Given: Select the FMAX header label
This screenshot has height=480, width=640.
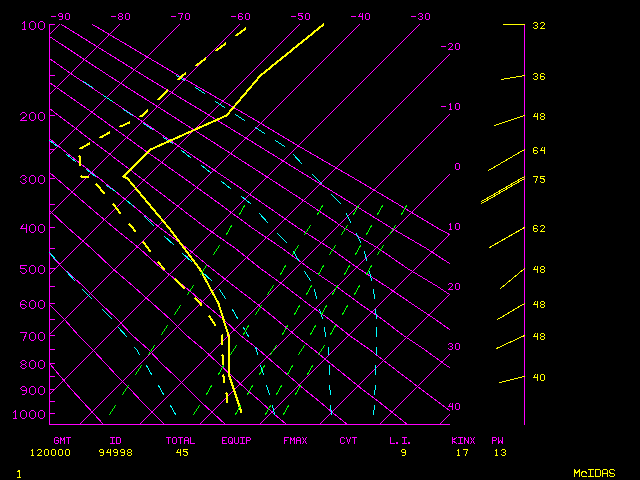Looking at the screenshot, I should [x=296, y=440].
